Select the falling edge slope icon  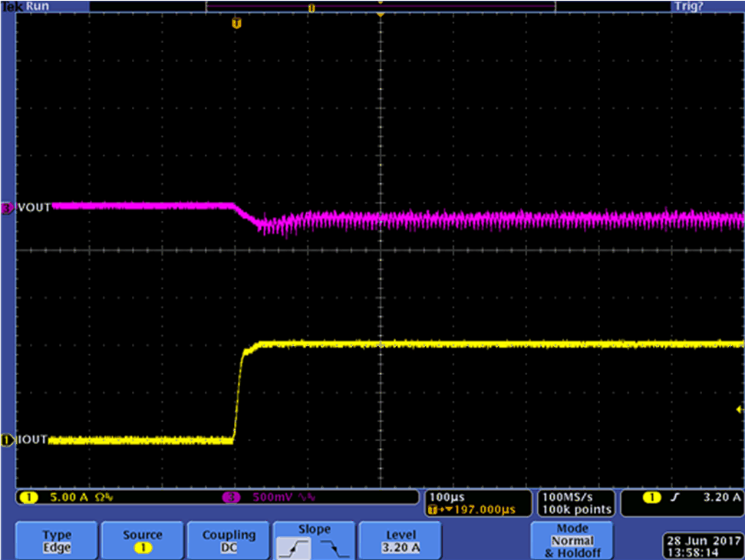335,547
